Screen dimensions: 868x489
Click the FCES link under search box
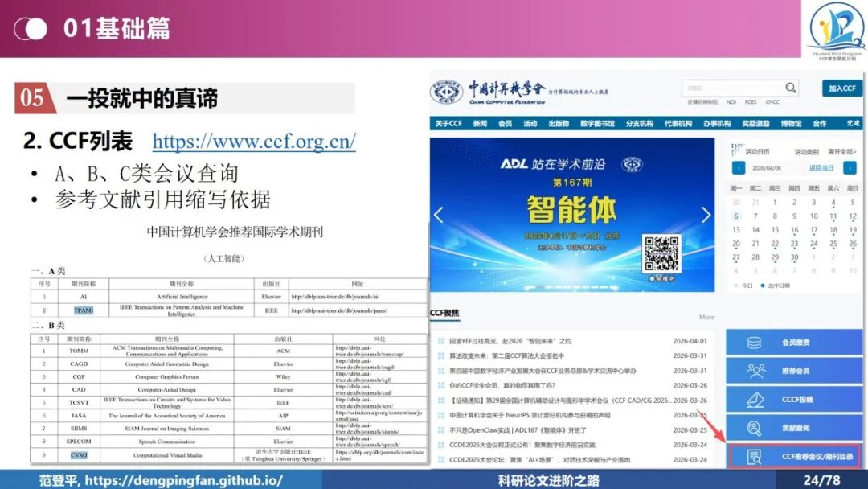coord(751,102)
